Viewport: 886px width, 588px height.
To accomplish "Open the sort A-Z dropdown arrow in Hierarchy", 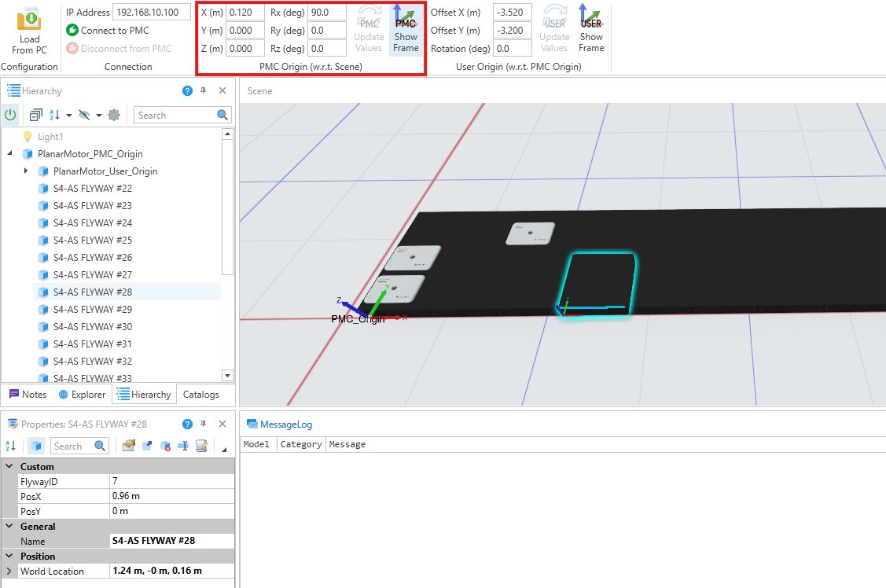I will tap(69, 116).
